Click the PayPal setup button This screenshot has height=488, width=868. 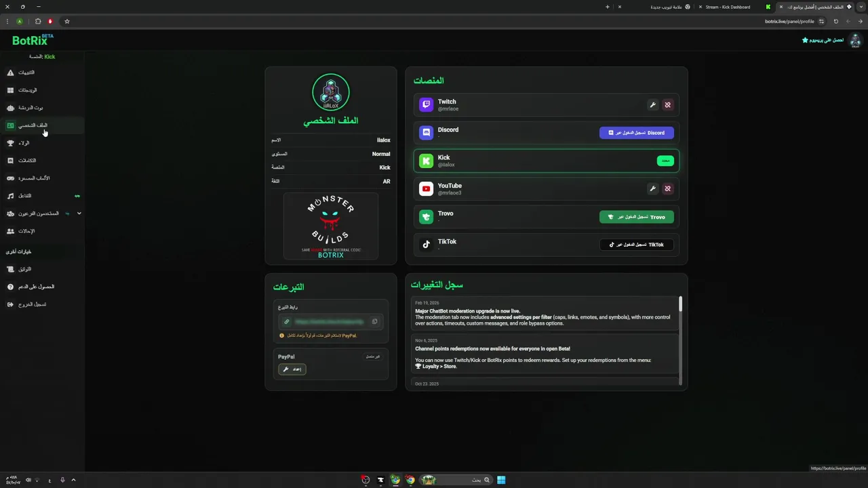292,369
